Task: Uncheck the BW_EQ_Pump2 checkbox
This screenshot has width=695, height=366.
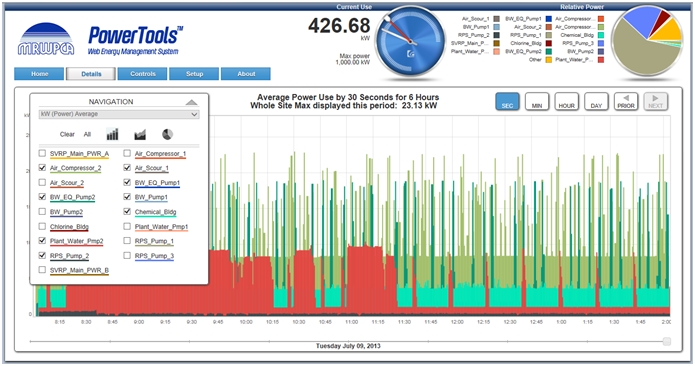Action: (x=42, y=197)
